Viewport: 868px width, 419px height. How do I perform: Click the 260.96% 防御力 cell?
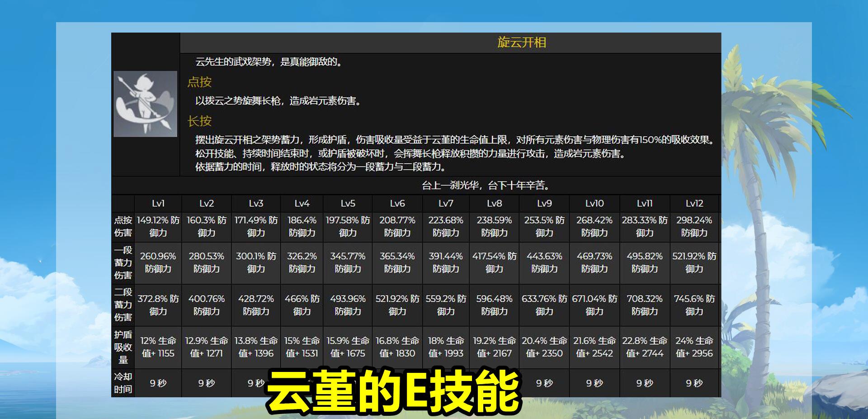(x=158, y=263)
